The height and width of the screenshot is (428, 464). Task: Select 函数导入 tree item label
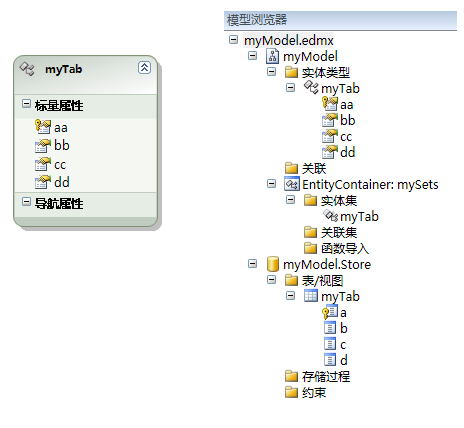tap(345, 249)
